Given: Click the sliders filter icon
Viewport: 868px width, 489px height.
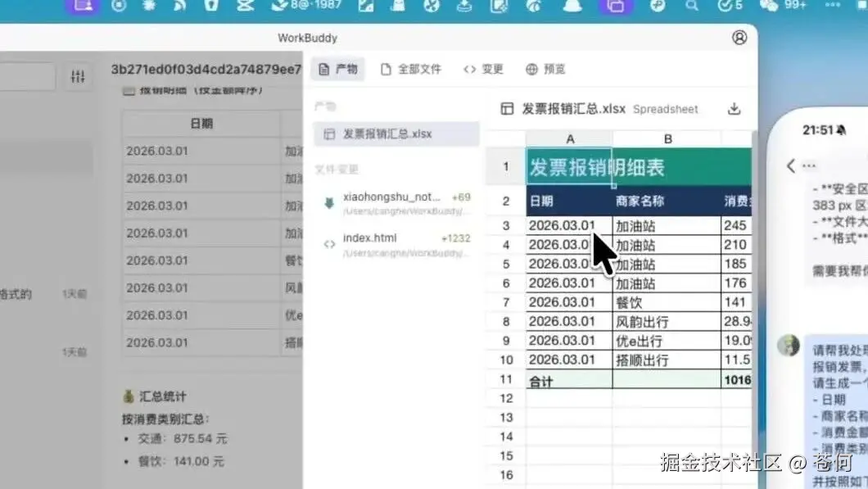Looking at the screenshot, I should 78,76.
